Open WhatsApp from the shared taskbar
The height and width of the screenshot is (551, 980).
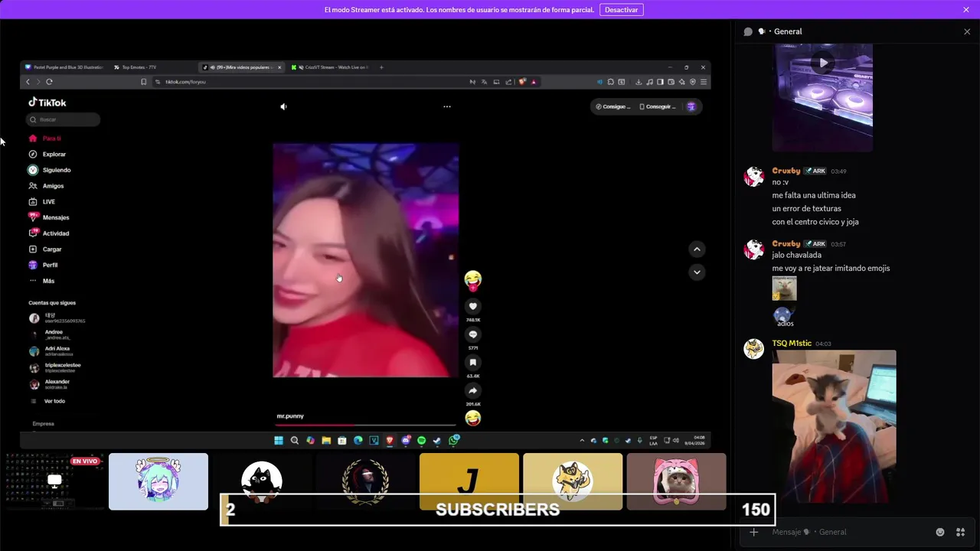[x=454, y=440]
